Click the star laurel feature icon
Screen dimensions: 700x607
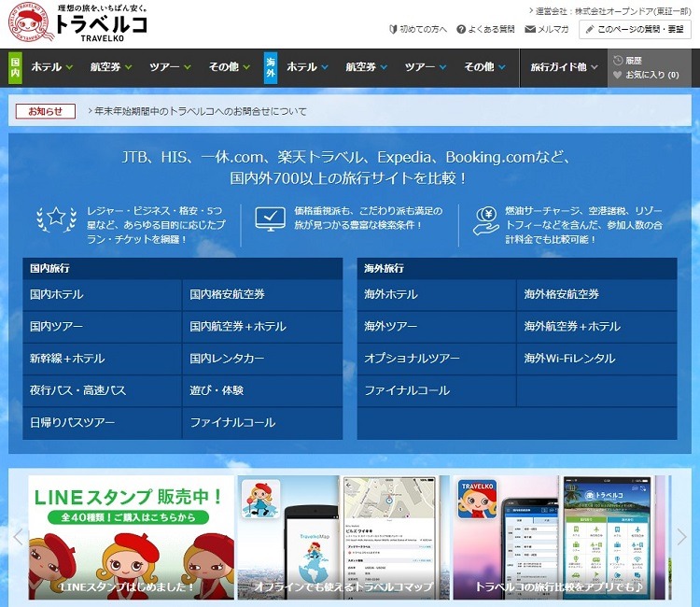(56, 219)
